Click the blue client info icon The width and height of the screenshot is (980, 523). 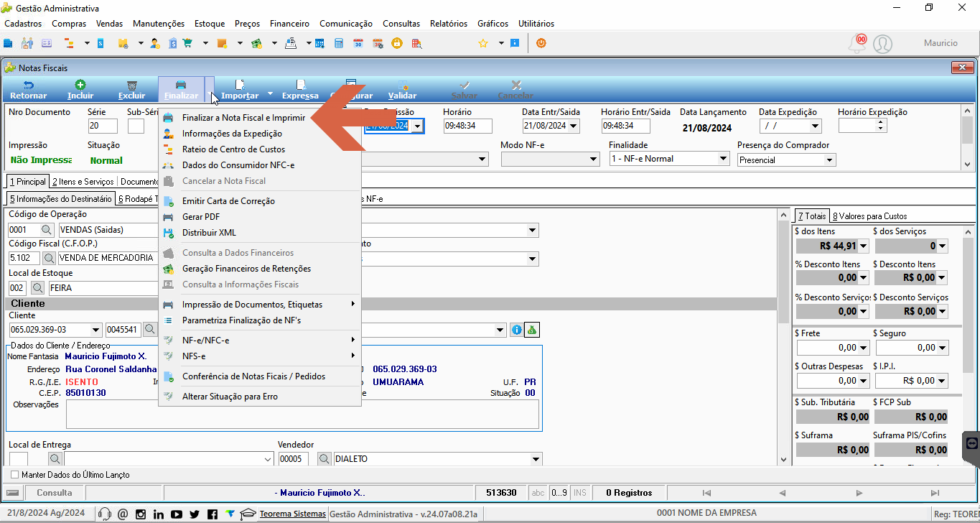click(x=516, y=330)
